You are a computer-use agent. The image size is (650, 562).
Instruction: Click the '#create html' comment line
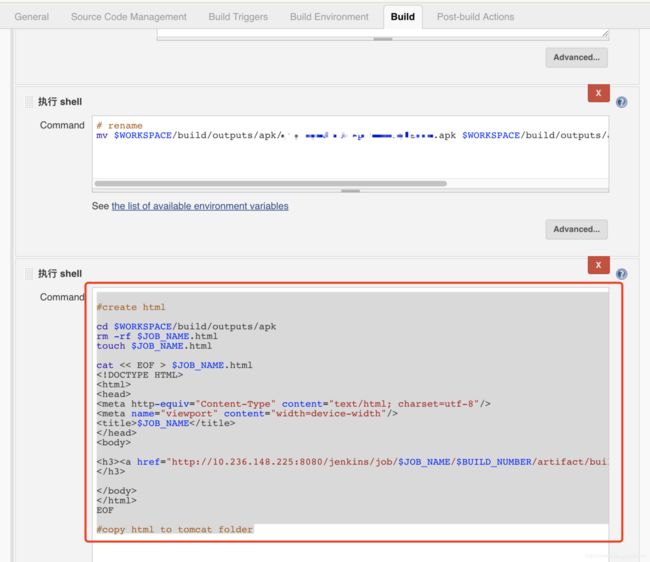[x=131, y=307]
